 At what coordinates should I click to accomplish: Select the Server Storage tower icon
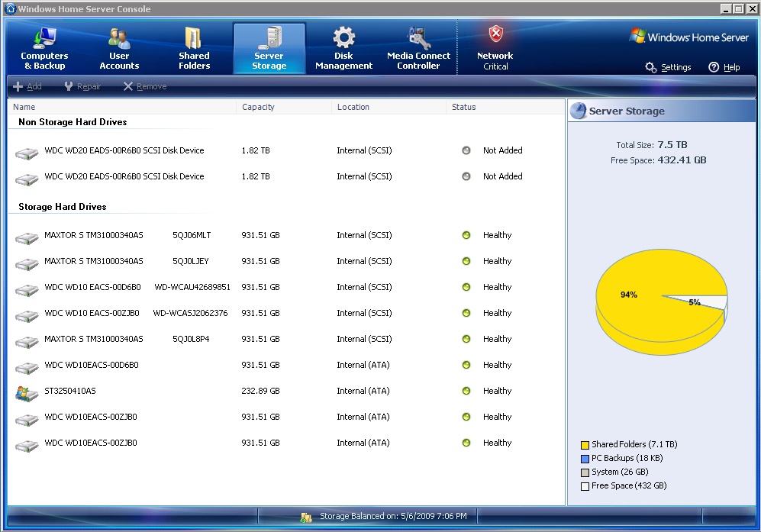269,38
